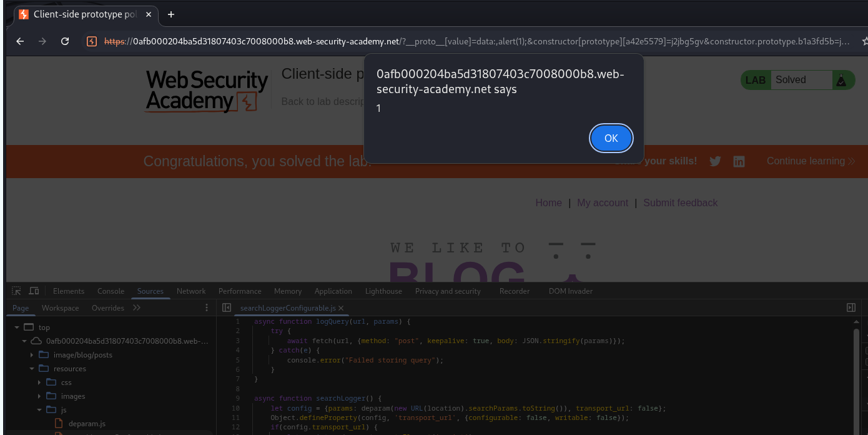This screenshot has width=868, height=435.
Task: Reload the page with the refresh icon
Action: (x=65, y=41)
